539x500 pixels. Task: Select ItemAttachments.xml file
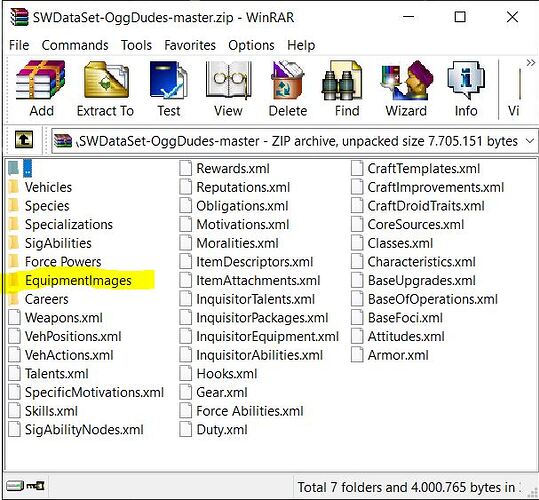[x=250, y=280]
